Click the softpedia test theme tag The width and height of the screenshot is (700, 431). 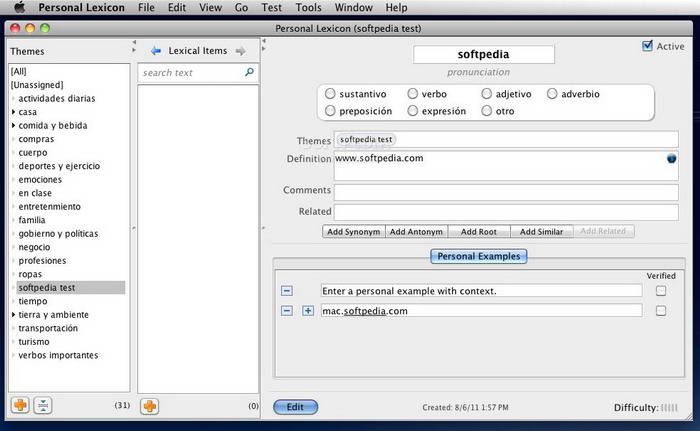tap(366, 139)
